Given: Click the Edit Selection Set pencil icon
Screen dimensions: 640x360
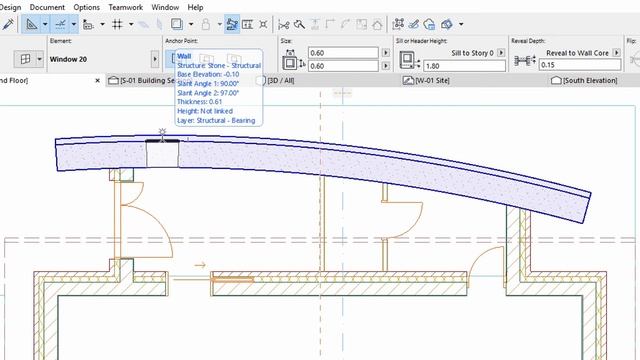Looking at the screenshot, I should pyautogui.click(x=413, y=24).
